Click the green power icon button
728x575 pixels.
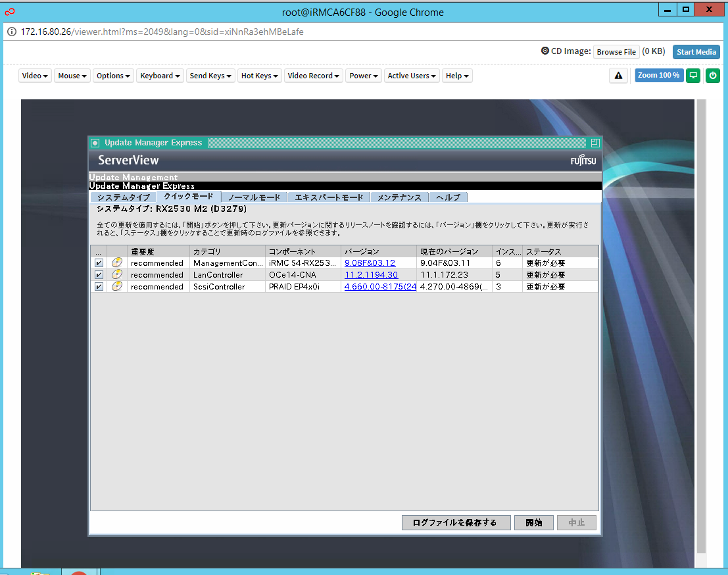point(713,75)
